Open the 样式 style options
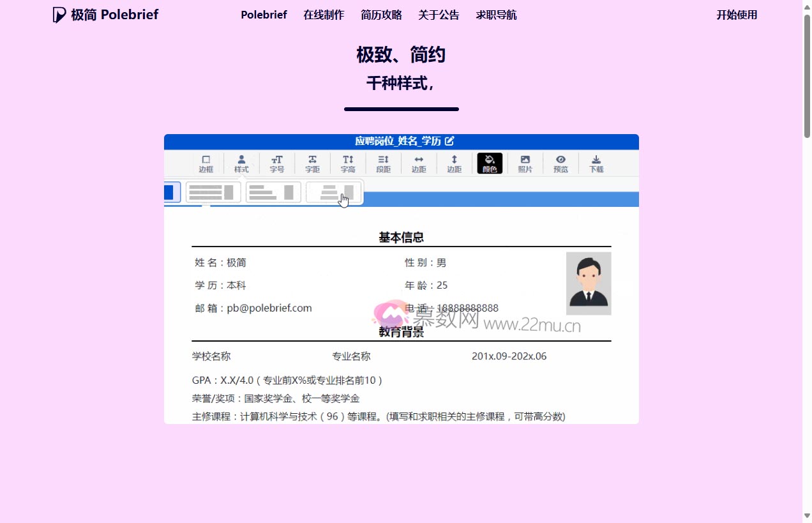The height and width of the screenshot is (523, 812). [x=241, y=163]
